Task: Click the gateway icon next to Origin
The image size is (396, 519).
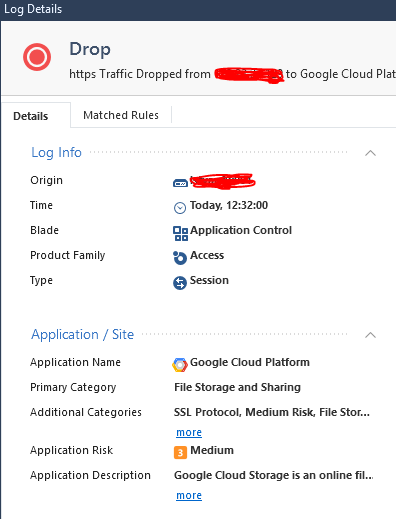Action: (x=180, y=183)
